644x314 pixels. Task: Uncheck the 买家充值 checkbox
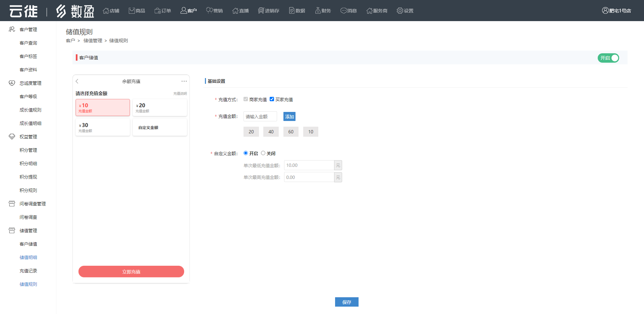tap(272, 99)
